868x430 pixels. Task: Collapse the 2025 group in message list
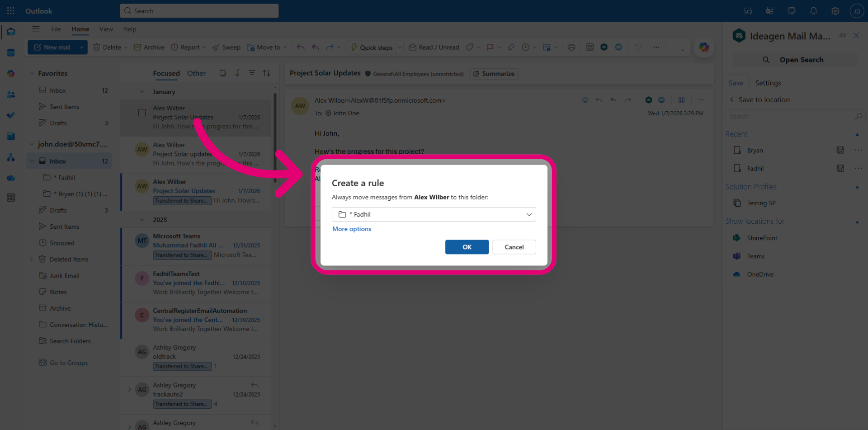pos(142,220)
